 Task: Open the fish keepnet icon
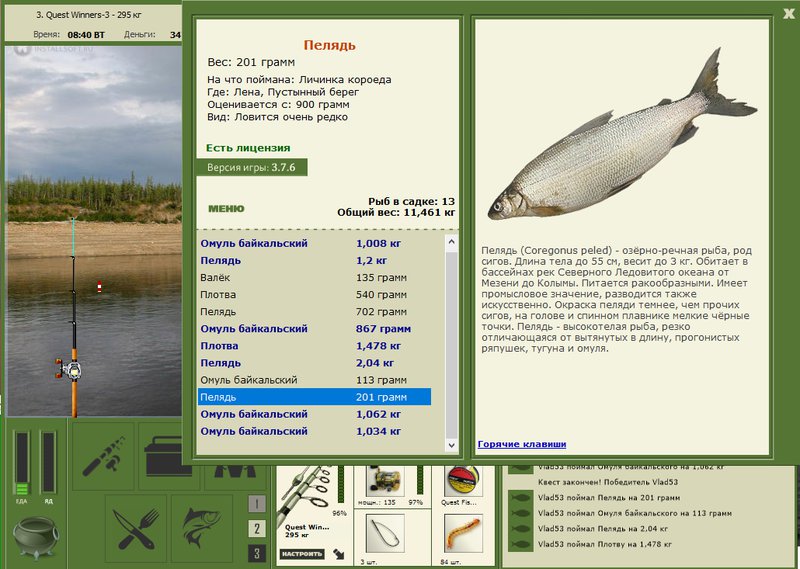(x=202, y=528)
